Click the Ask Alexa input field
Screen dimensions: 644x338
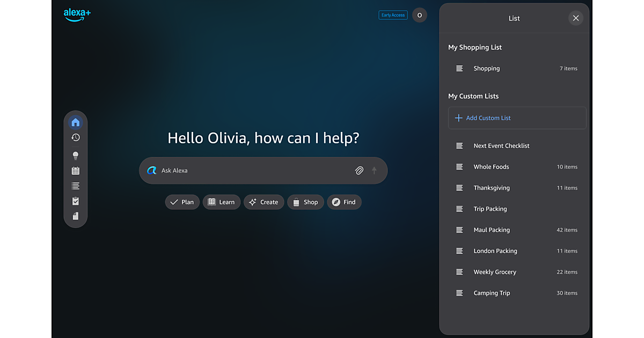(252, 171)
